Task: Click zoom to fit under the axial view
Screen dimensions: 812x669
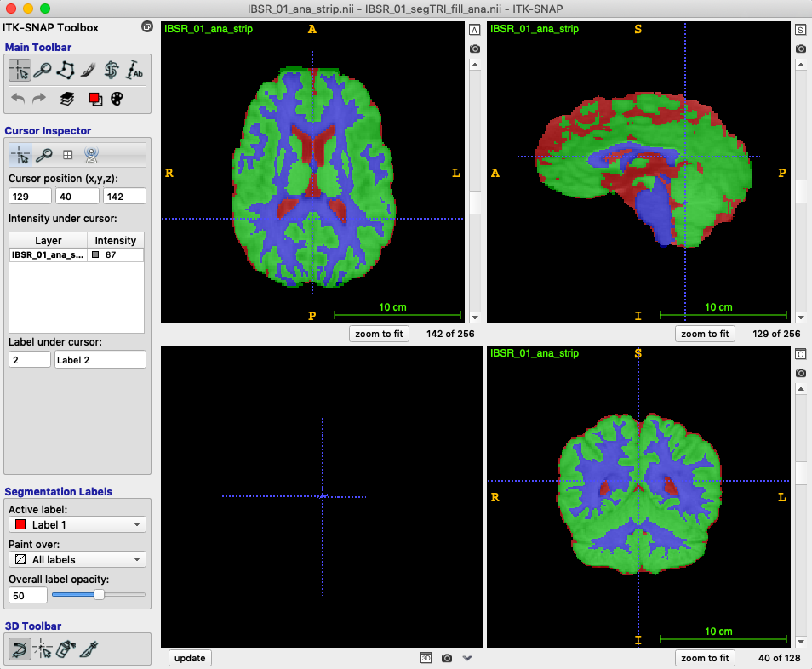Action: click(x=380, y=334)
